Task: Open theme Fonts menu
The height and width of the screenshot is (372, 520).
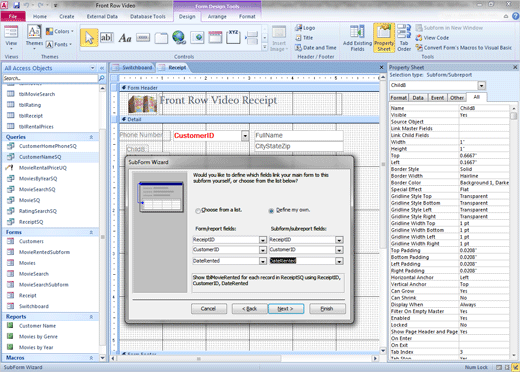Action: pyautogui.click(x=59, y=44)
